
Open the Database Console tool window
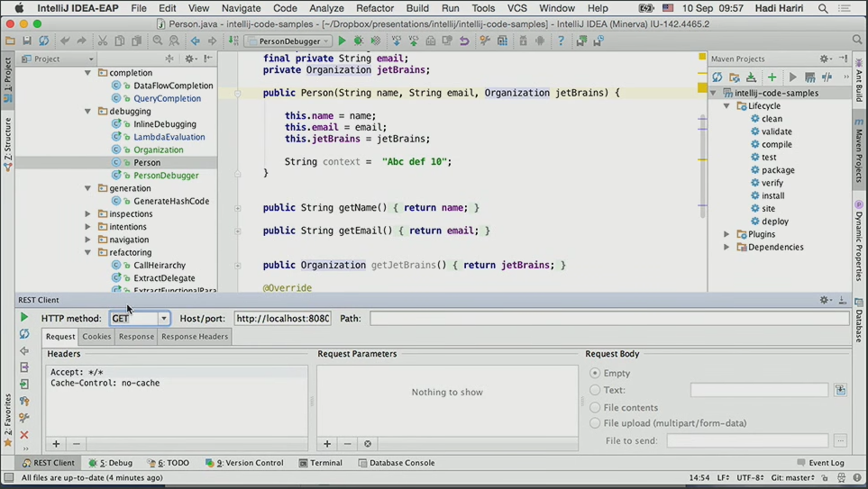397,463
